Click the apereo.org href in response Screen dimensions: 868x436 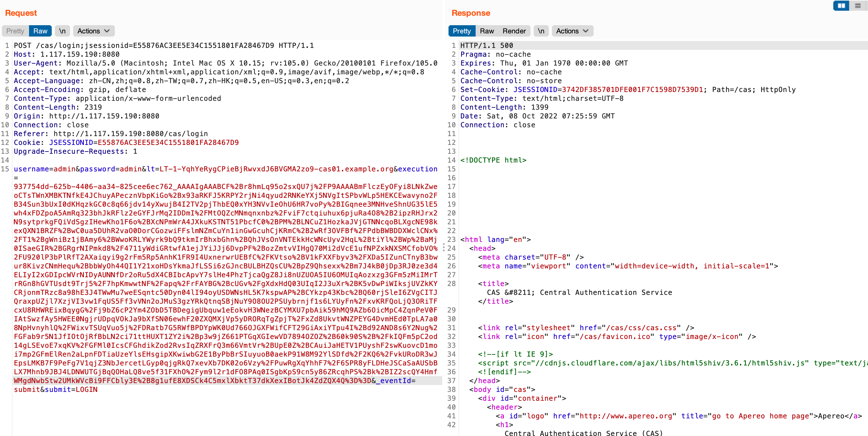(x=627, y=416)
